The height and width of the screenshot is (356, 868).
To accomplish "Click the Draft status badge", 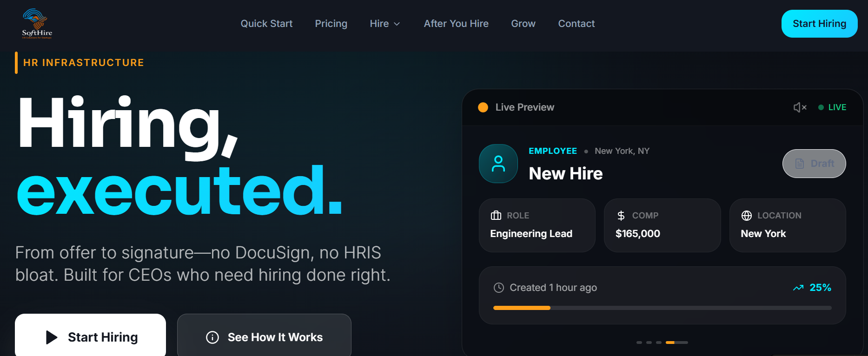I will [x=814, y=164].
